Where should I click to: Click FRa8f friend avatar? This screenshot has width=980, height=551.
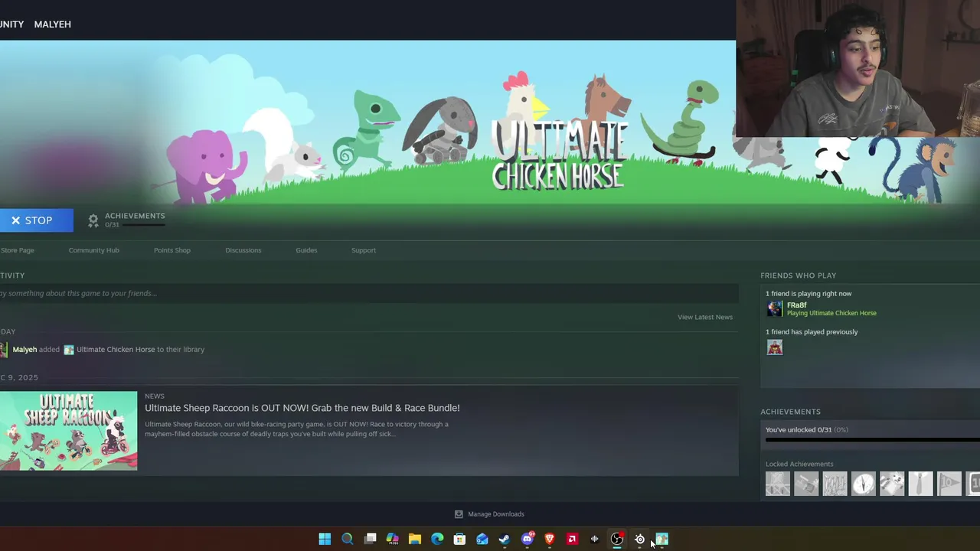pyautogui.click(x=775, y=308)
